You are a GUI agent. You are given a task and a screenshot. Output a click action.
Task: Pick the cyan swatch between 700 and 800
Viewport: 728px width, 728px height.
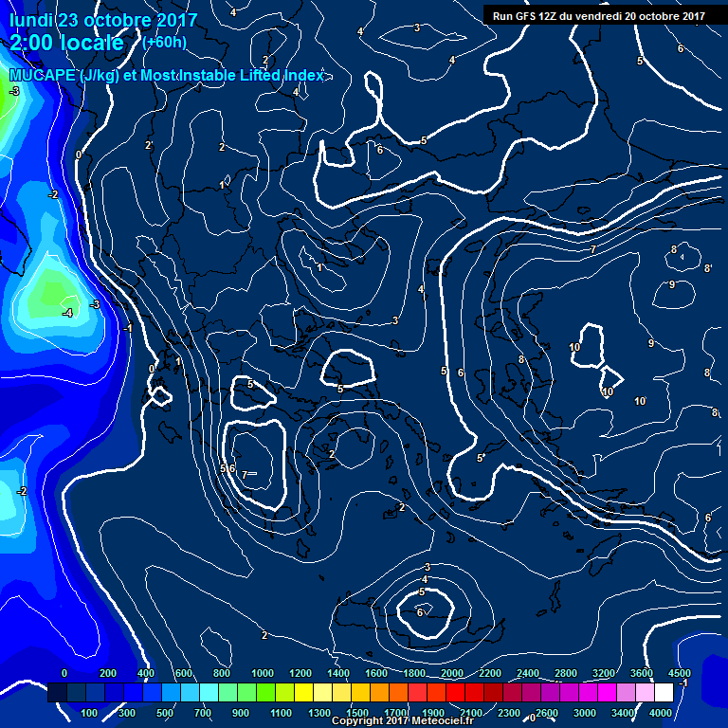pos(209,692)
